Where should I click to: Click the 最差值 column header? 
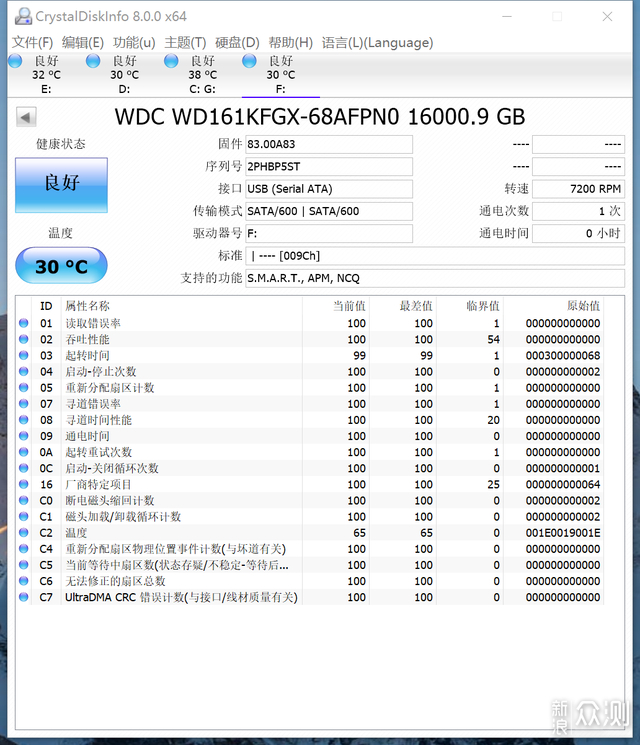point(402,306)
